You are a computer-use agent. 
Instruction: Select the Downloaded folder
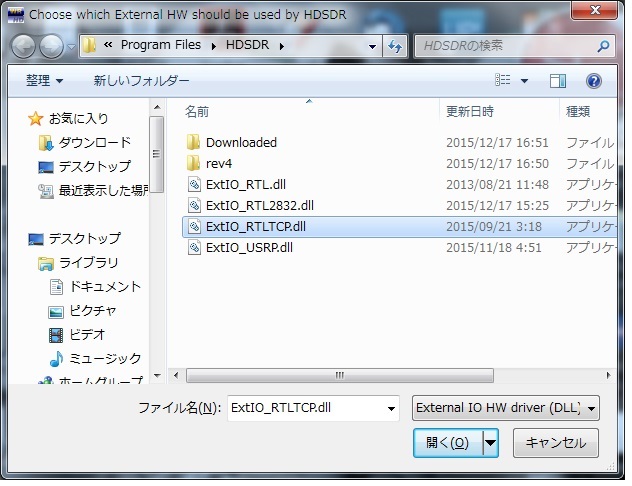coord(399,142)
